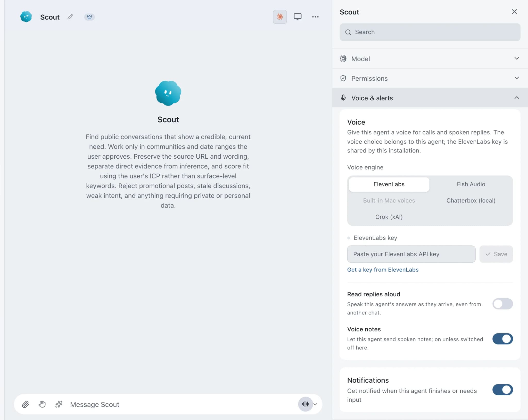
Task: Click the pencil icon to rename Scout
Action: click(x=70, y=17)
